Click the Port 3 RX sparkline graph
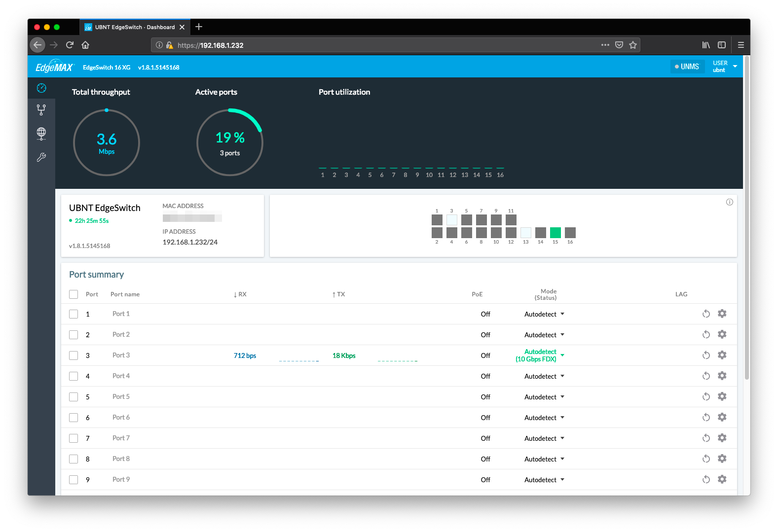 coord(299,360)
